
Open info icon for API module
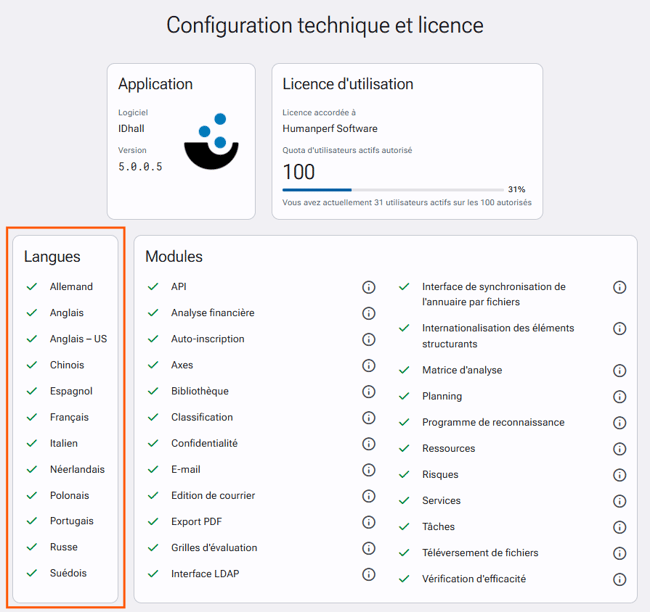pyautogui.click(x=369, y=287)
